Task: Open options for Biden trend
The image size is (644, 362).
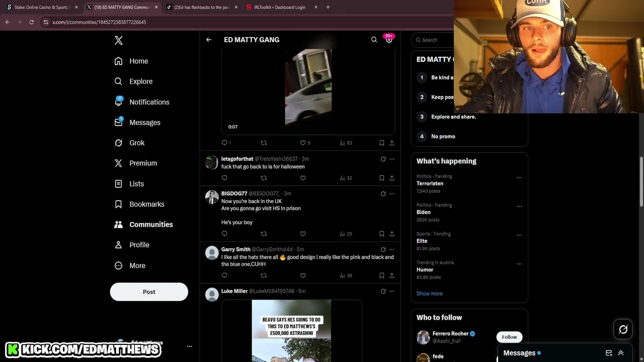Action: pos(519,206)
